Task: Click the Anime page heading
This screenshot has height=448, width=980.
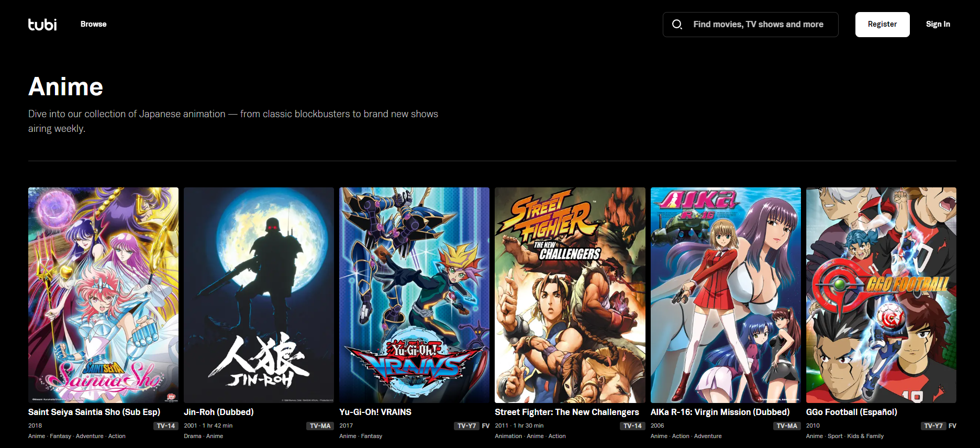Action: 65,86
